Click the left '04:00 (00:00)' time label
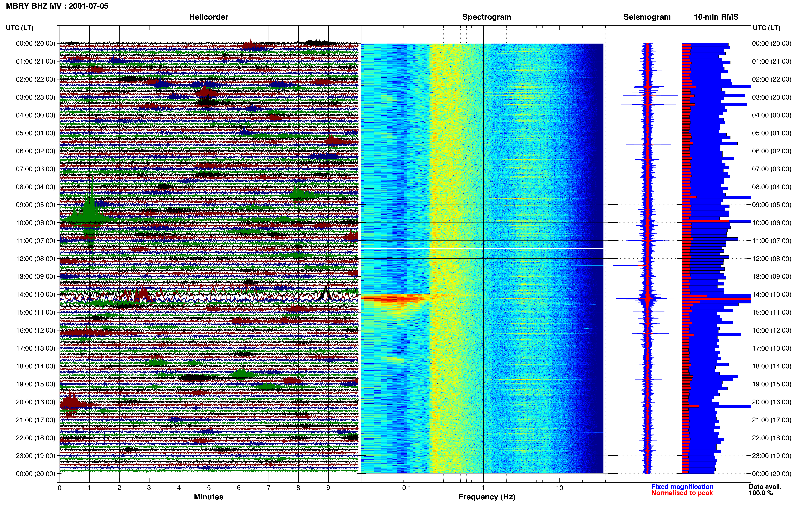This screenshot has width=812, height=508. [36, 115]
